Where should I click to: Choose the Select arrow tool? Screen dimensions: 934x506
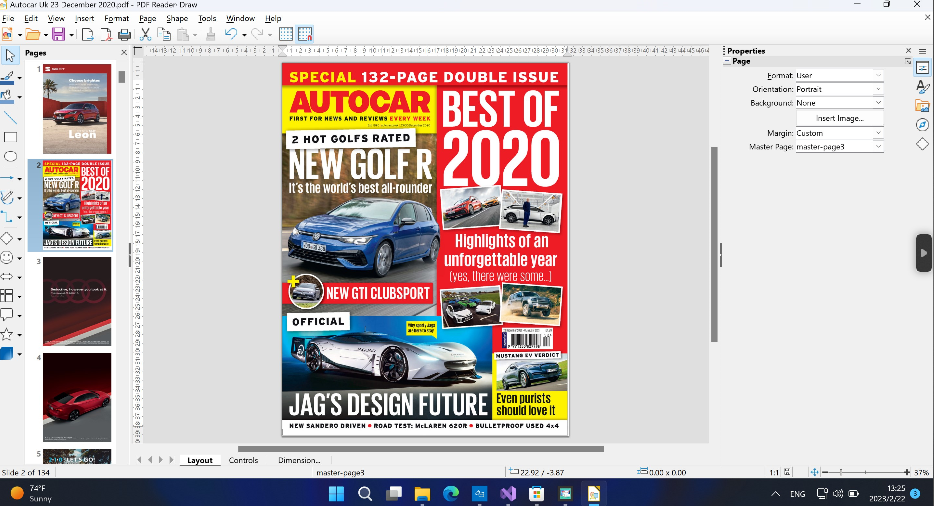tap(10, 56)
